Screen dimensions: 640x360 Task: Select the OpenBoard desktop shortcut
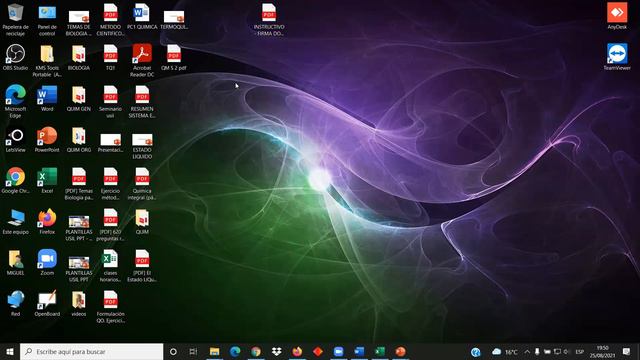point(47,303)
